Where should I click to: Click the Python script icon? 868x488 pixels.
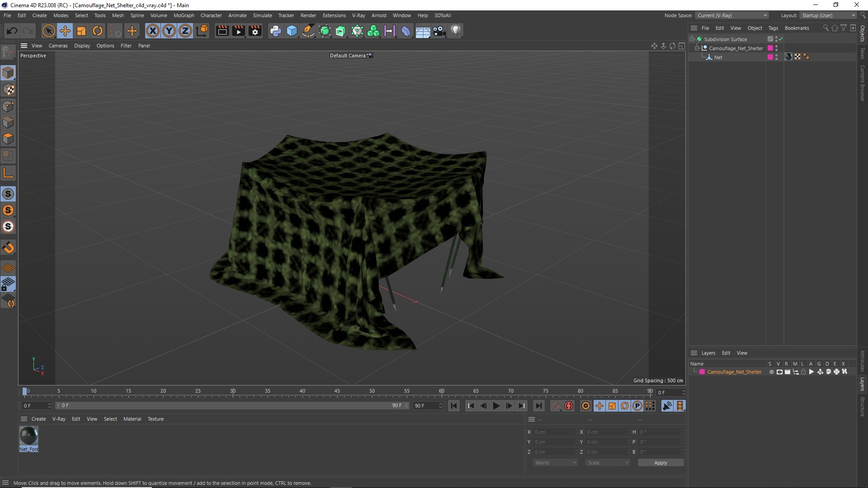pos(275,31)
